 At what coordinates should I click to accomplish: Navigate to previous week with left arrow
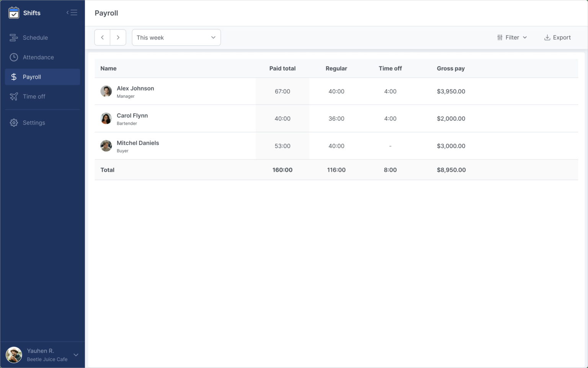pyautogui.click(x=102, y=37)
